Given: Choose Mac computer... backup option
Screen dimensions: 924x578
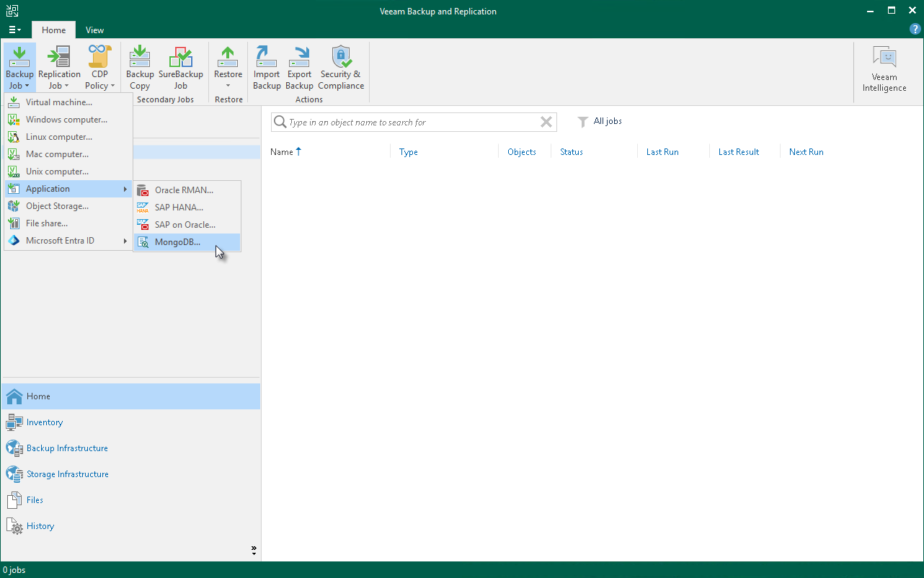Looking at the screenshot, I should pyautogui.click(x=68, y=154).
